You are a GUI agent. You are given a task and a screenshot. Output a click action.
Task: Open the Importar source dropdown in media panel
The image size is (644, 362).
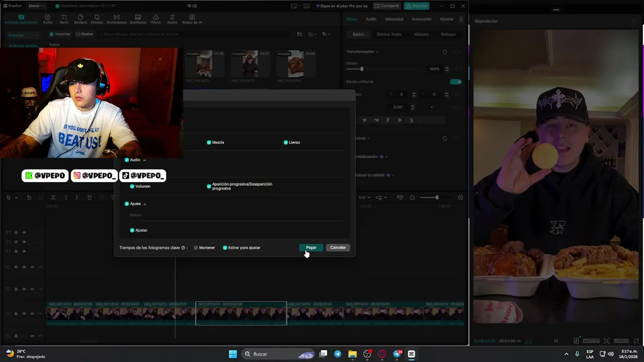(x=23, y=35)
